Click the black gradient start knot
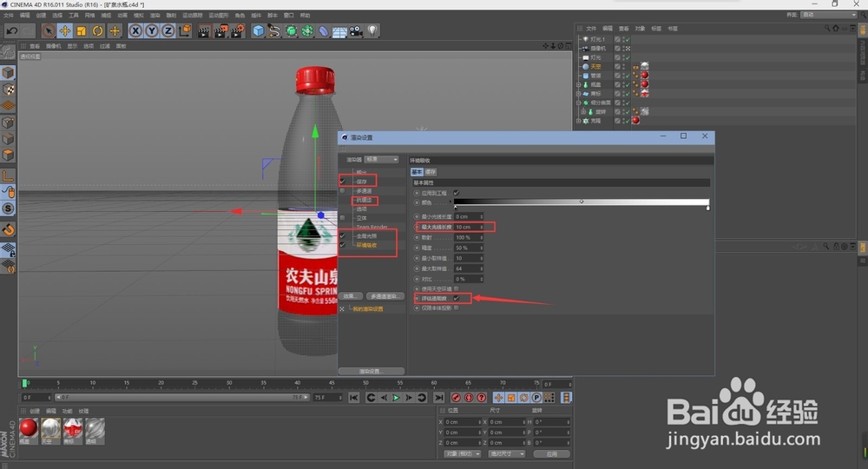Viewport: 868px width, 469px height. [x=456, y=208]
